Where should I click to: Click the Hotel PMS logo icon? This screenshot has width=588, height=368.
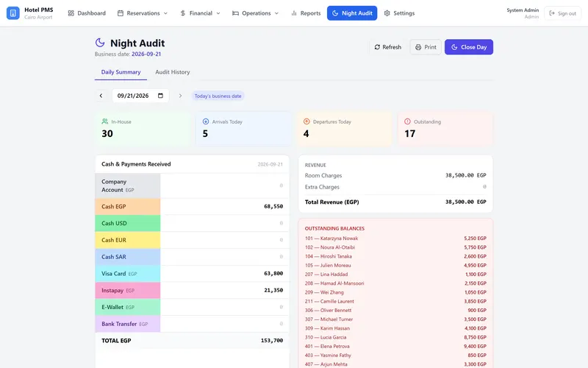(x=12, y=13)
